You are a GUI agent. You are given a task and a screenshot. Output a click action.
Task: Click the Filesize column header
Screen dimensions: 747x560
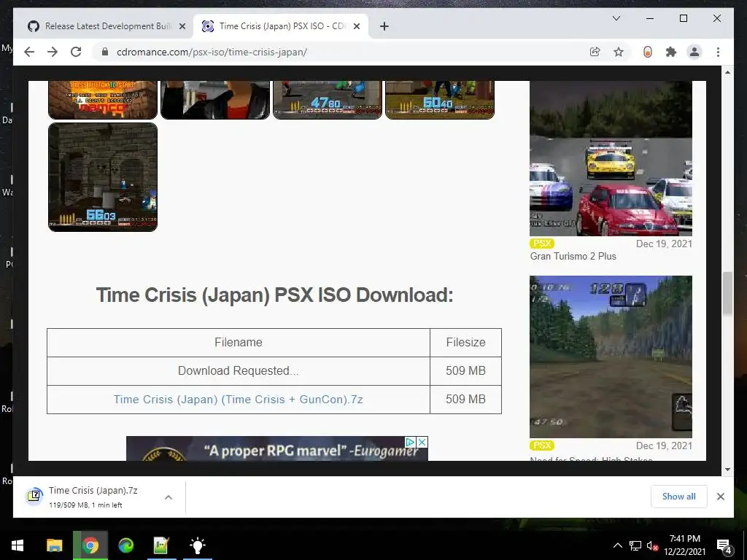pyautogui.click(x=465, y=343)
